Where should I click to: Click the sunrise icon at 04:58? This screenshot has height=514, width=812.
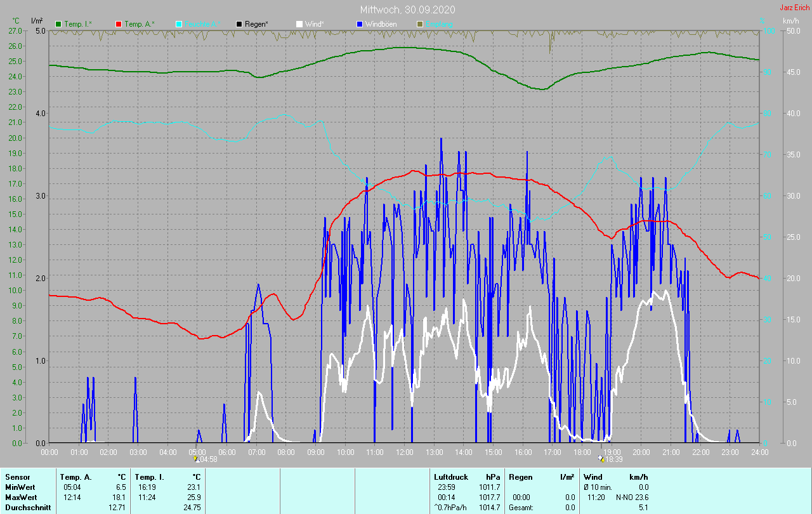click(197, 459)
